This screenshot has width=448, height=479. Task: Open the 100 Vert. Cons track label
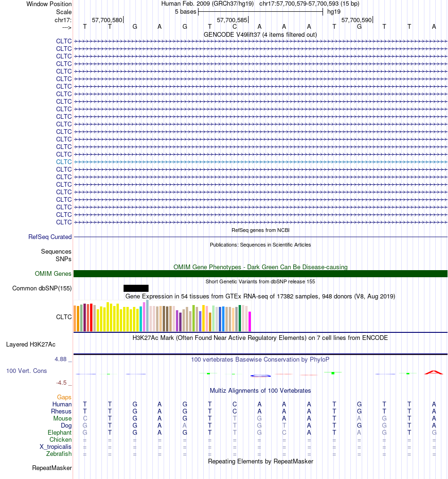click(x=26, y=371)
